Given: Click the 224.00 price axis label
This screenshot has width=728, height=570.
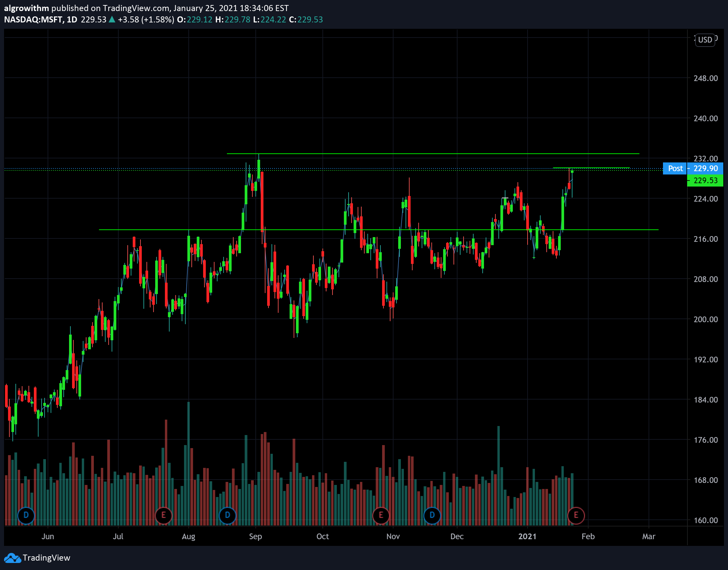Looking at the screenshot, I should tap(706, 199).
